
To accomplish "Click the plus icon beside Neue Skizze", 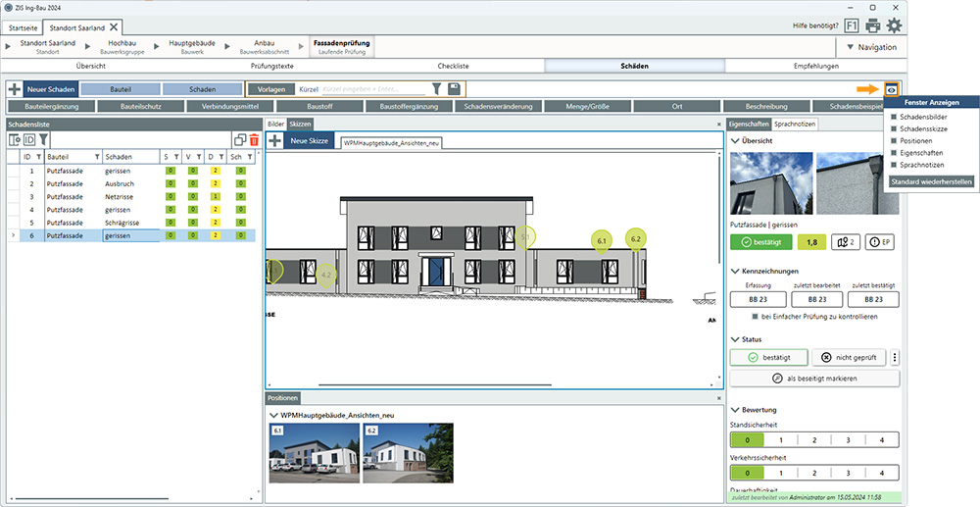I will coord(275,141).
